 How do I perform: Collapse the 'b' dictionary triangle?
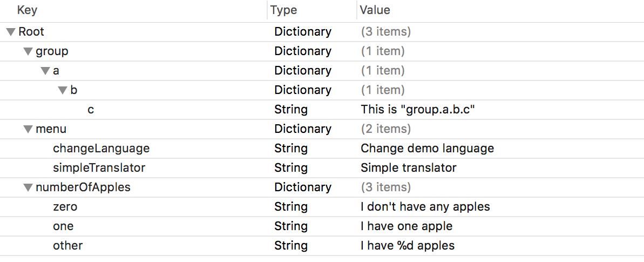click(x=63, y=90)
